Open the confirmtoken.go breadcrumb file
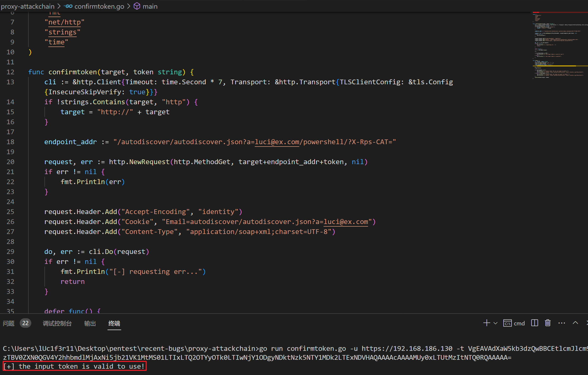588x375 pixels. (x=99, y=6)
